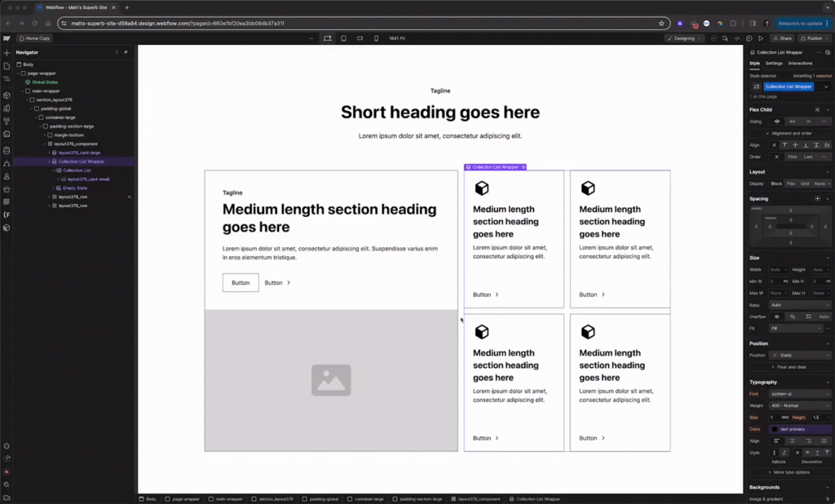Screen dimensions: 835x504
Task: Open the site settings gear in left sidebar
Action: [x=7, y=446]
